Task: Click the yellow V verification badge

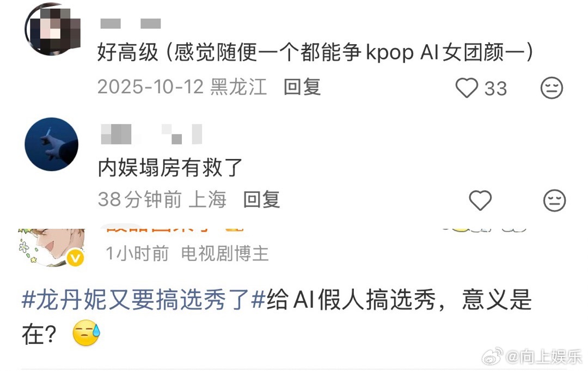Action: [x=75, y=258]
